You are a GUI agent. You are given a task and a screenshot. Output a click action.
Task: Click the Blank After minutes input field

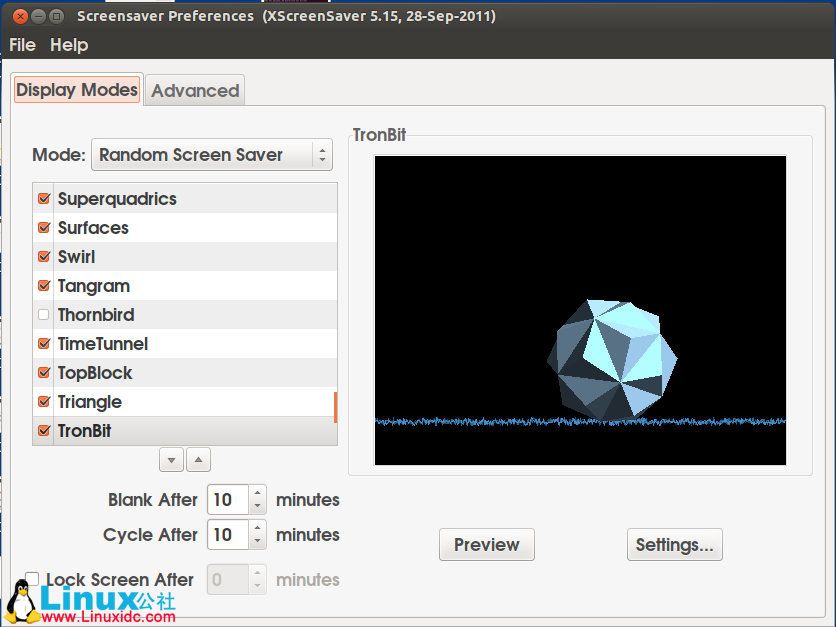[227, 499]
